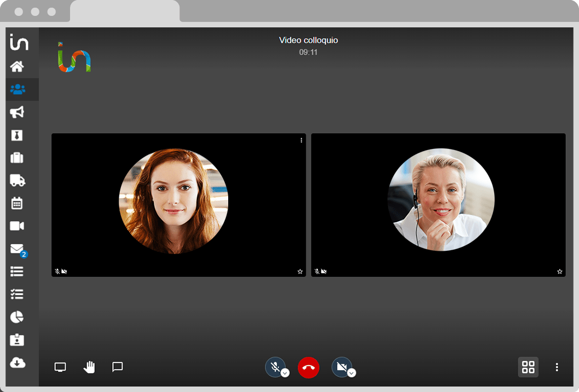Open the calendar sidebar section
This screenshot has width=579, height=392.
(x=16, y=203)
